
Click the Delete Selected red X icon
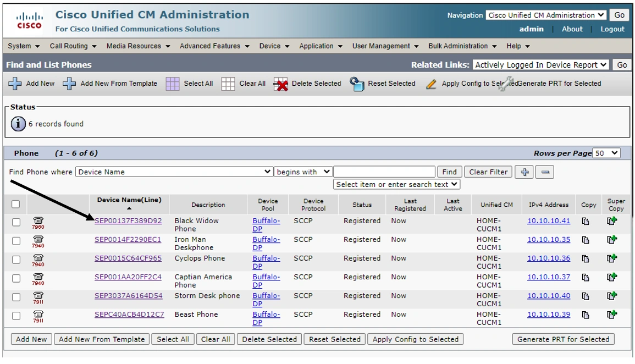coord(280,84)
